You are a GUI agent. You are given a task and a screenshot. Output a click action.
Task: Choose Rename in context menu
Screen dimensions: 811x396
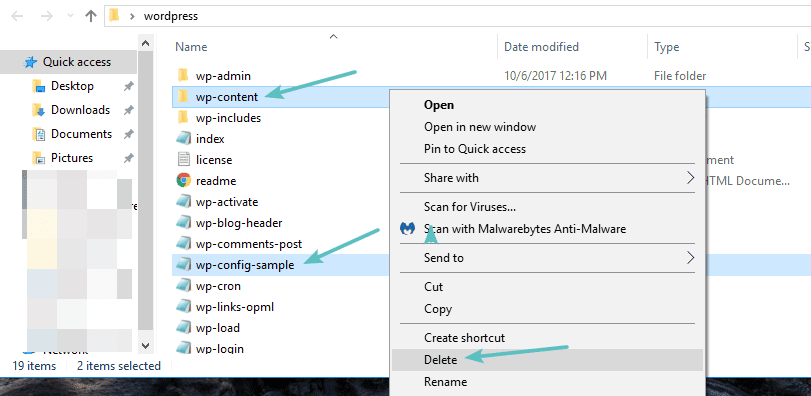click(549, 382)
